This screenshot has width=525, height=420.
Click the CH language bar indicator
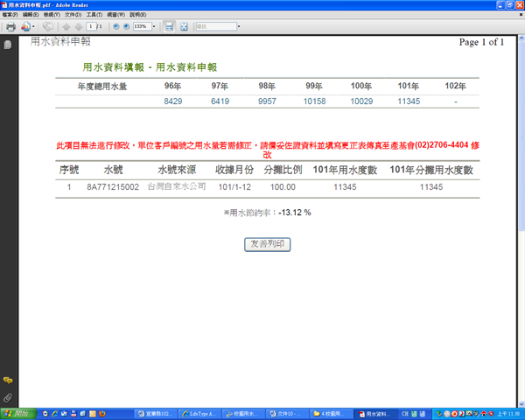(405, 414)
